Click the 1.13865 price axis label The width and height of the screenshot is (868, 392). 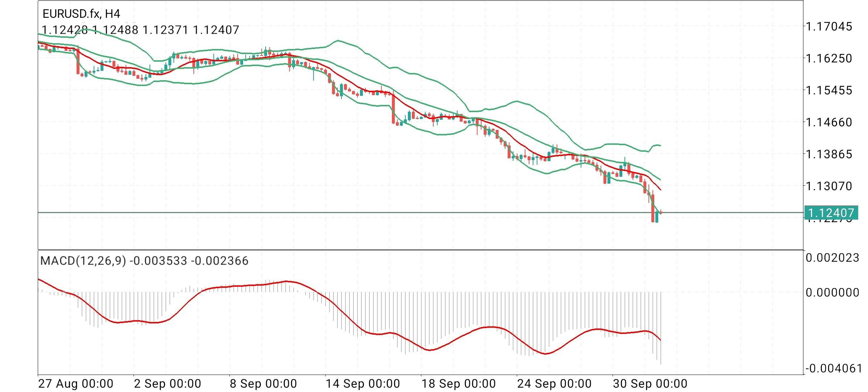click(x=829, y=154)
